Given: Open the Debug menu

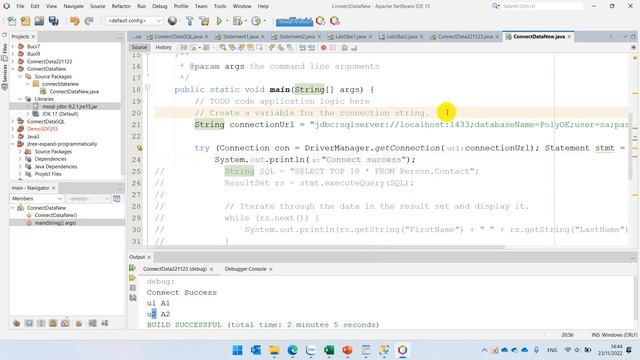Looking at the screenshot, I should point(160,6).
